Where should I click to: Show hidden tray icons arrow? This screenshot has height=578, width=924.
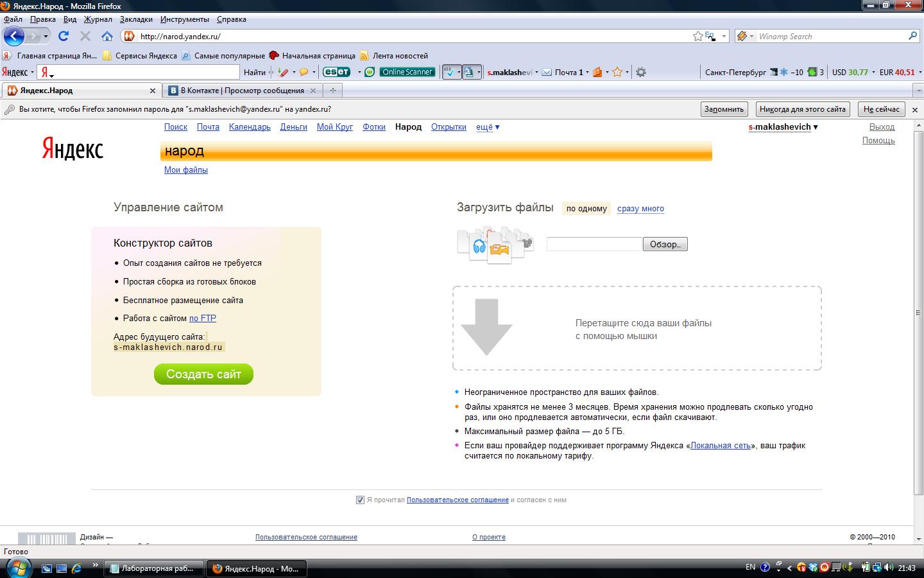(789, 568)
